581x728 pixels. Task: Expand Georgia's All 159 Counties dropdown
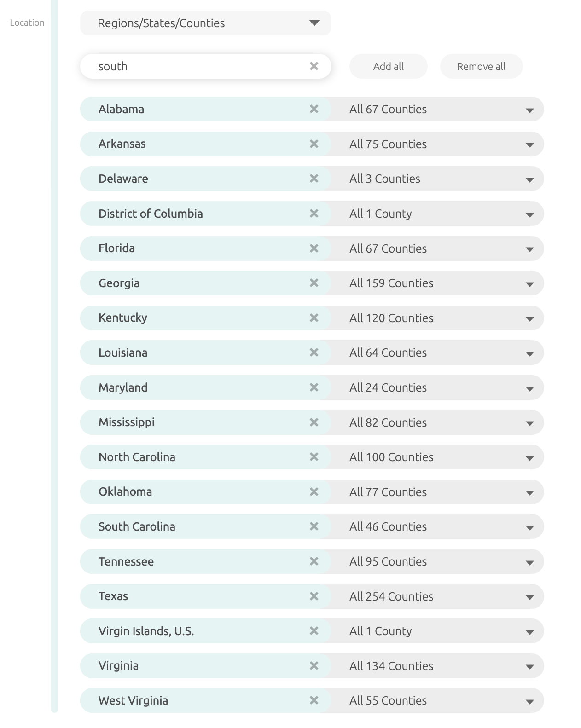pos(437,283)
